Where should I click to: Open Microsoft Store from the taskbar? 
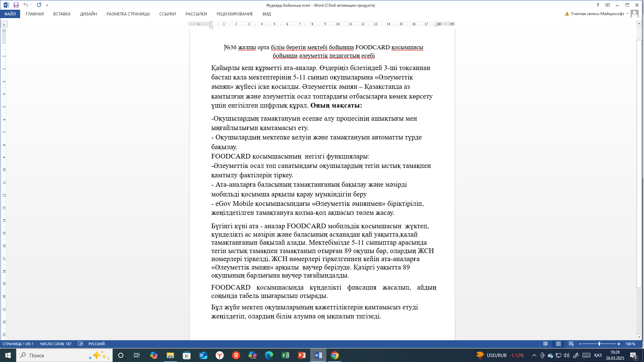(x=186, y=355)
